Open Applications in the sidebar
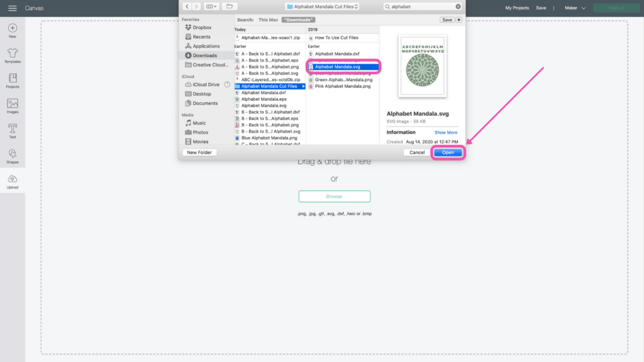 pyautogui.click(x=203, y=47)
